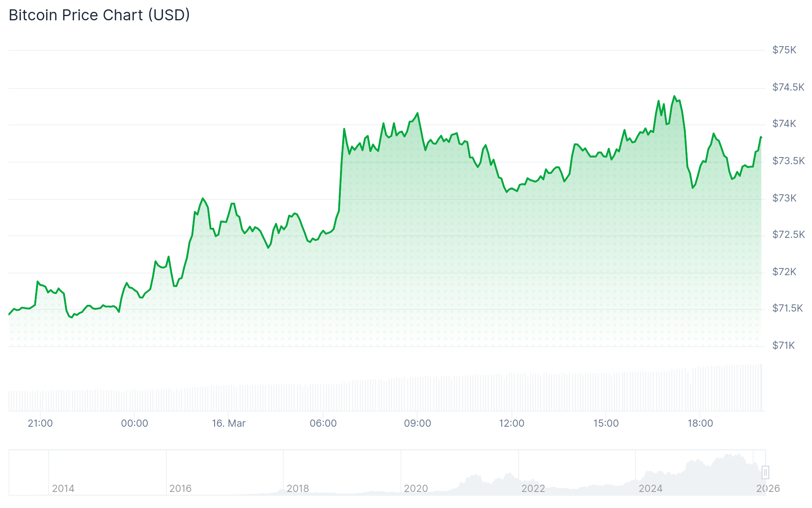Select 2016 on the navigator timeline
The height and width of the screenshot is (508, 812).
(180, 489)
